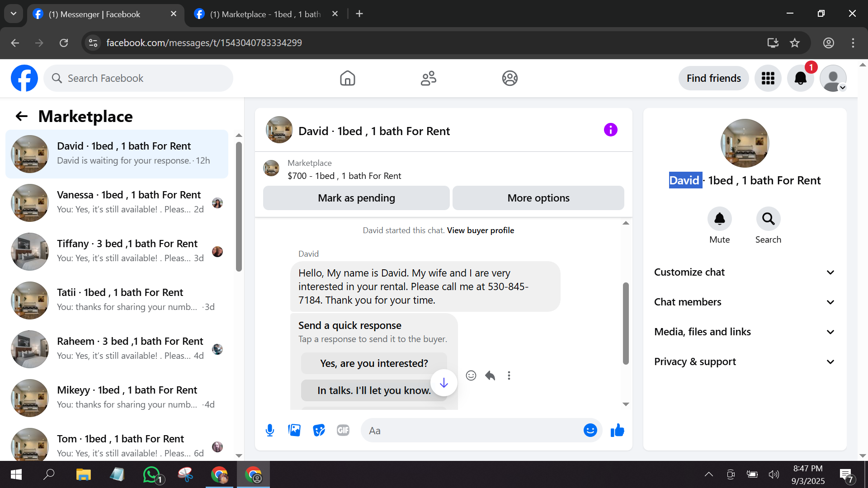Send a thumbs-up like
This screenshot has width=868, height=488.
pos(617,430)
